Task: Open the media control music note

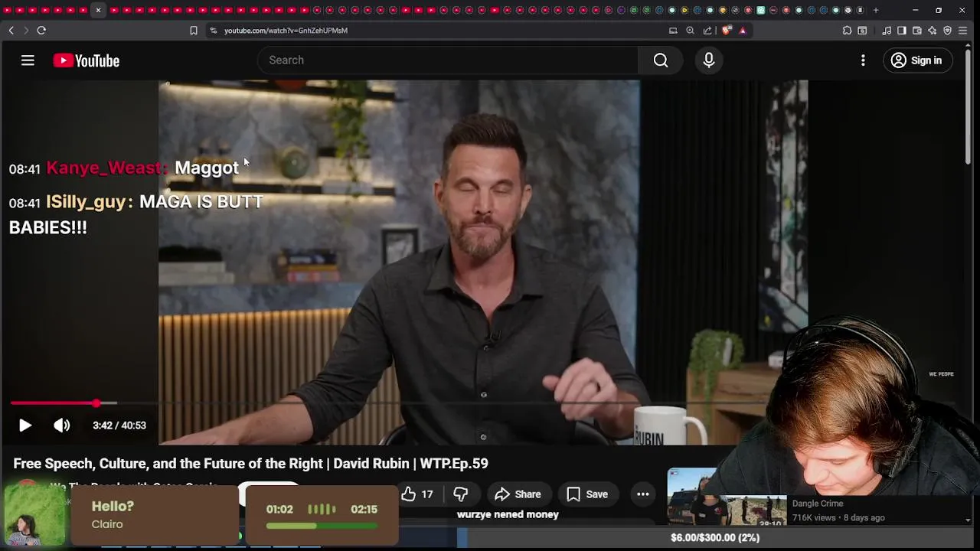Action: (887, 31)
